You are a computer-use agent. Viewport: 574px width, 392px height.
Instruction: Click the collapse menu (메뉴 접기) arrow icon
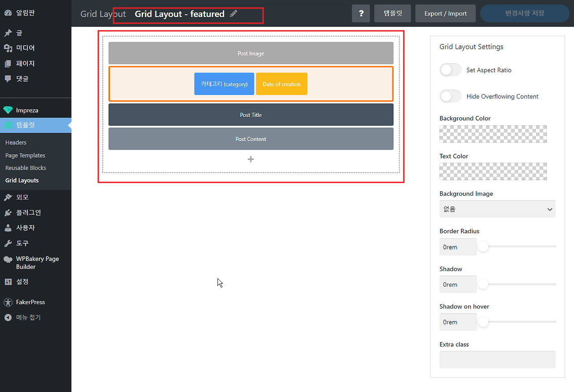(x=8, y=318)
